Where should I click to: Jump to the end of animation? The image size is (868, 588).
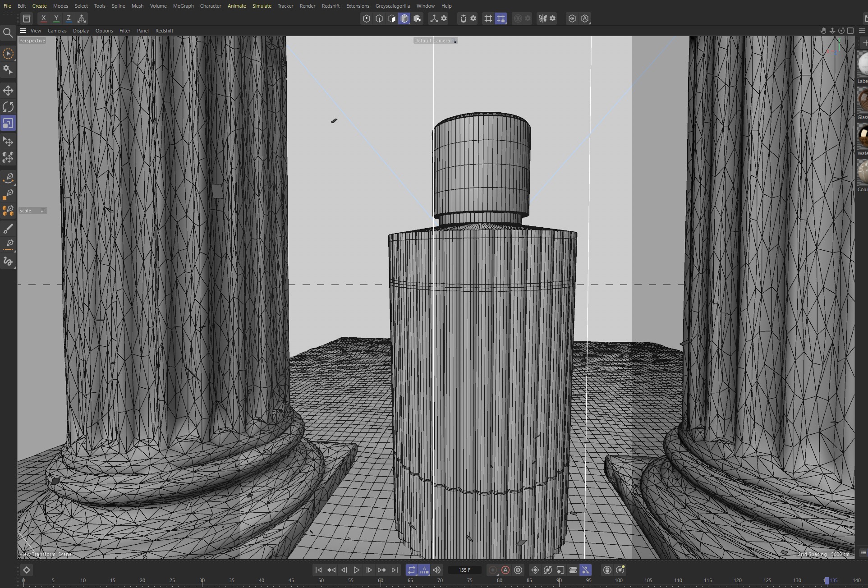pos(395,570)
